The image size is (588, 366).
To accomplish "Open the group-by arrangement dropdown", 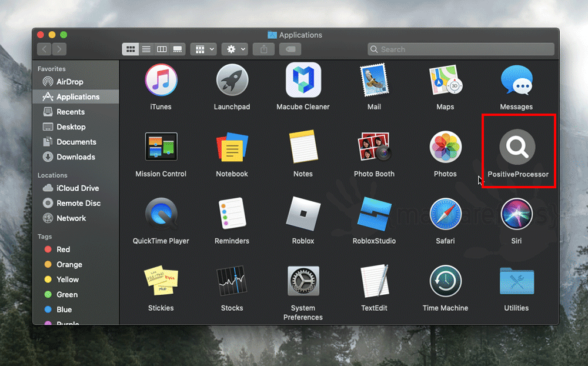I will (203, 49).
